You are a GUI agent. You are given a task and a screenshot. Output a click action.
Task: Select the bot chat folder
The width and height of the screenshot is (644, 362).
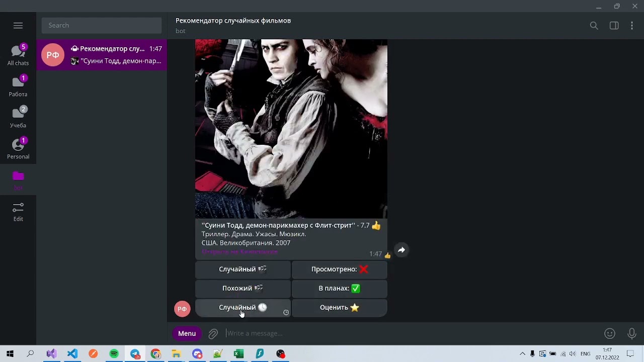18,180
